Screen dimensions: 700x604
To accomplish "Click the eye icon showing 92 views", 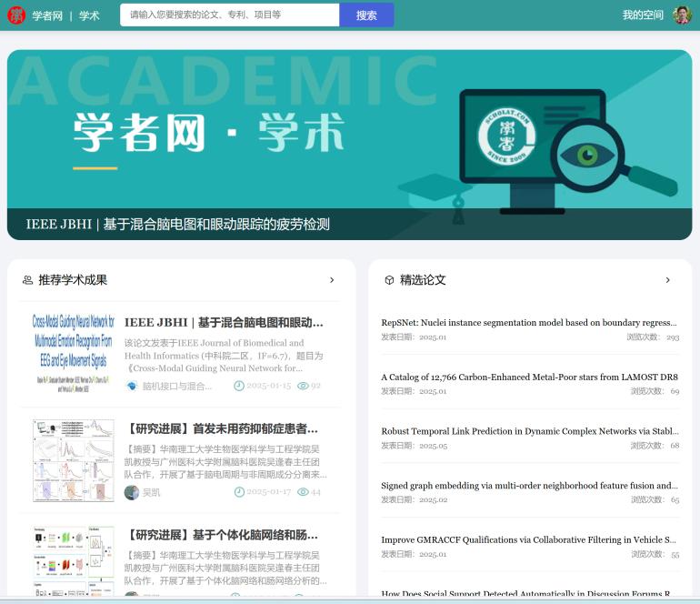I will point(303,386).
